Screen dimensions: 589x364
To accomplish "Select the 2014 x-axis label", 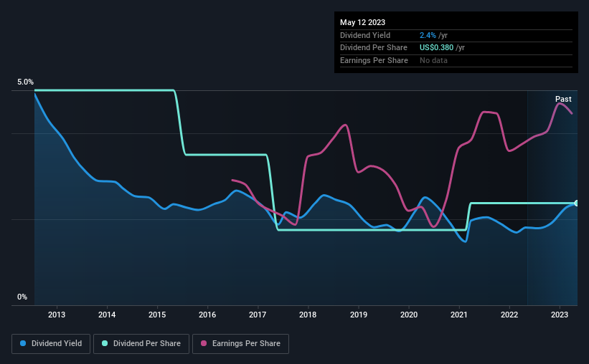I will (107, 315).
